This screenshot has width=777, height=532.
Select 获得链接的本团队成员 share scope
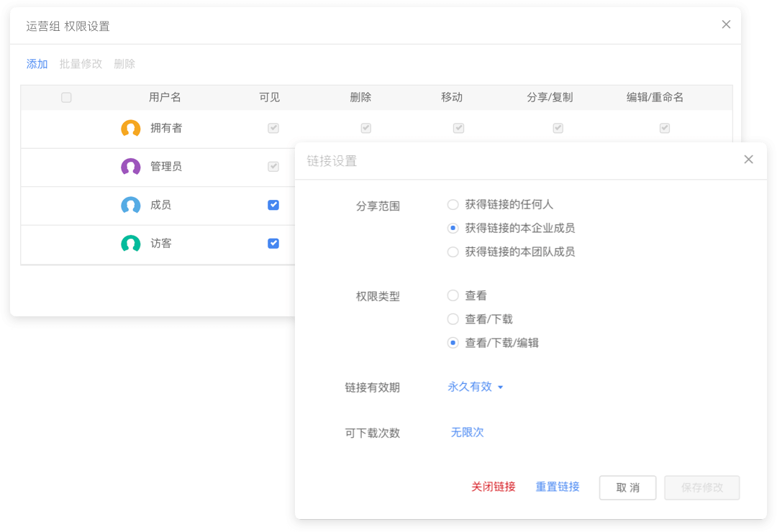click(453, 252)
